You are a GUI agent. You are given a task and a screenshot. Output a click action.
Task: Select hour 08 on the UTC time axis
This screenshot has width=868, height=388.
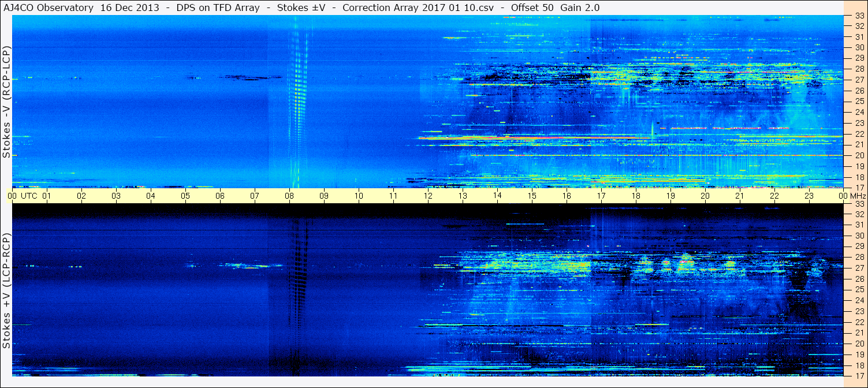click(289, 196)
